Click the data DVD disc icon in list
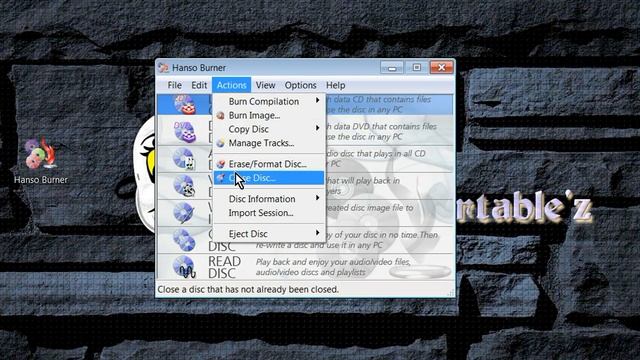The width and height of the screenshot is (640, 360). (185, 132)
